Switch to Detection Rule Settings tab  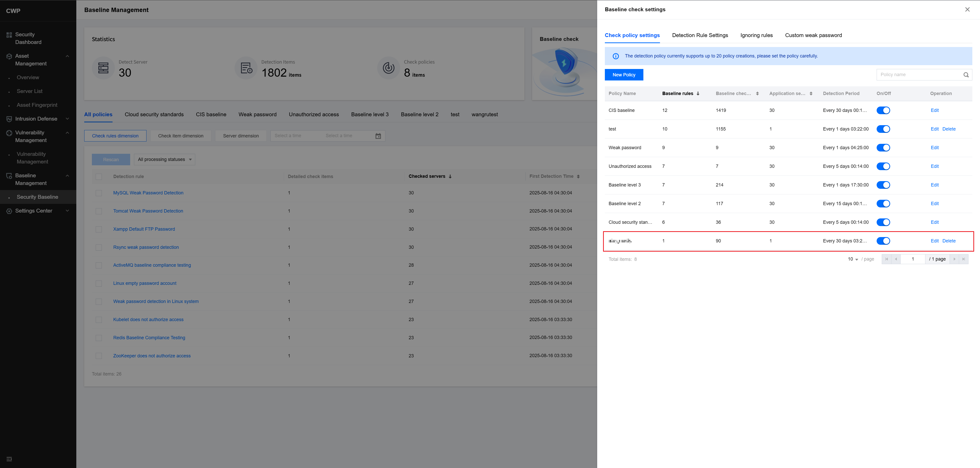(700, 36)
